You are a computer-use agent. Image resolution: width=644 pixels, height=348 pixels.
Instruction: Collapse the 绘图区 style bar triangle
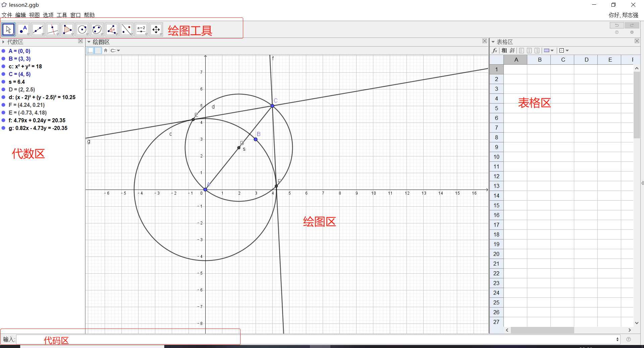[x=89, y=42]
